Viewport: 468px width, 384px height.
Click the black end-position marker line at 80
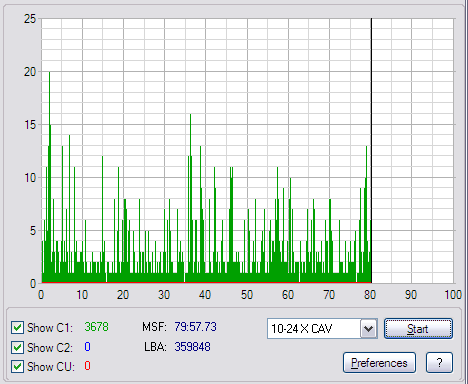(371, 150)
